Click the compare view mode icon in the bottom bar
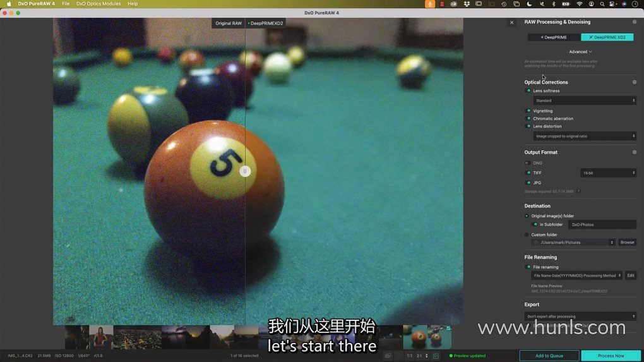This screenshot has height=362, width=644. [x=388, y=356]
